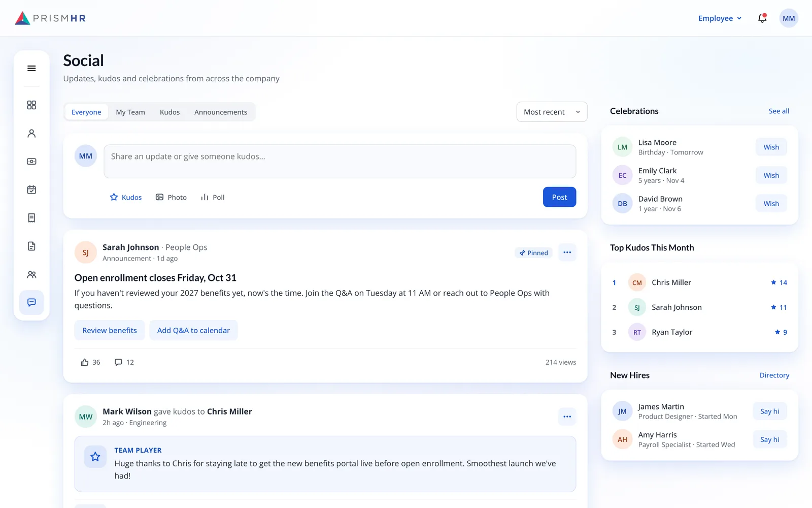This screenshot has height=508, width=812.
Task: Click Add Q&A to calendar
Action: pos(193,330)
